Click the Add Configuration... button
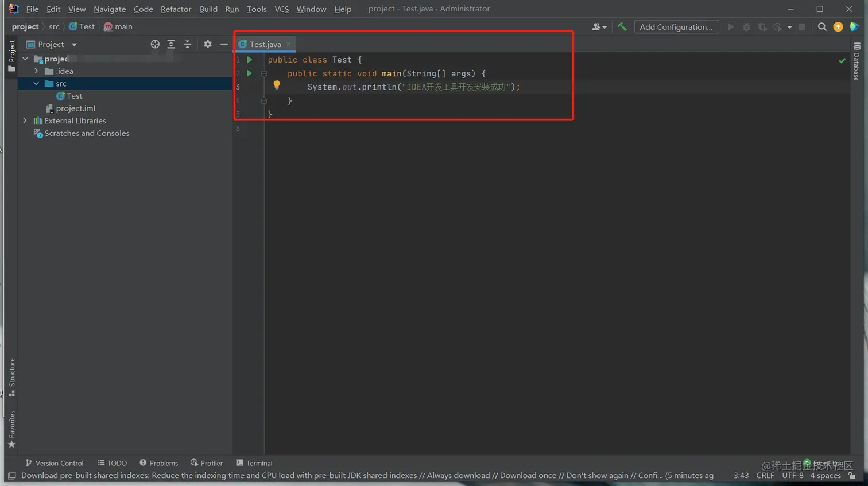 pyautogui.click(x=676, y=27)
